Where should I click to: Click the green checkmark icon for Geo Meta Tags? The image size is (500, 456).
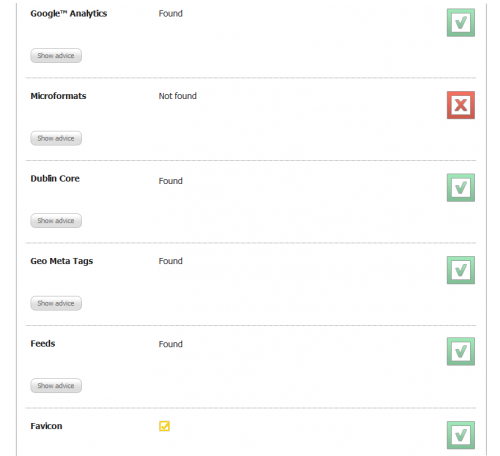tap(461, 270)
